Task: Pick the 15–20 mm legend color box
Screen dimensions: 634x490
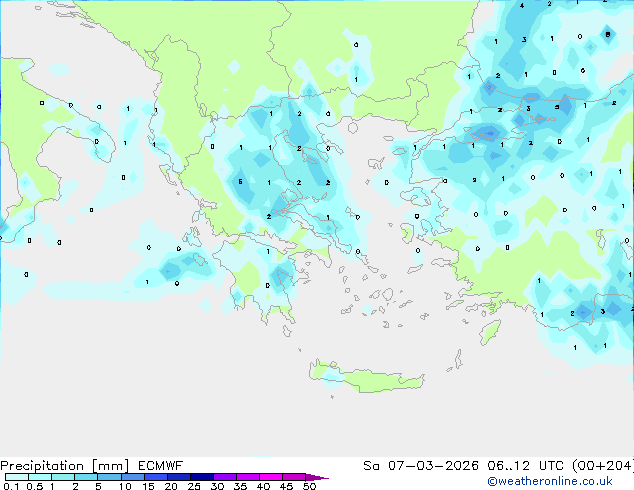Action: [155, 477]
